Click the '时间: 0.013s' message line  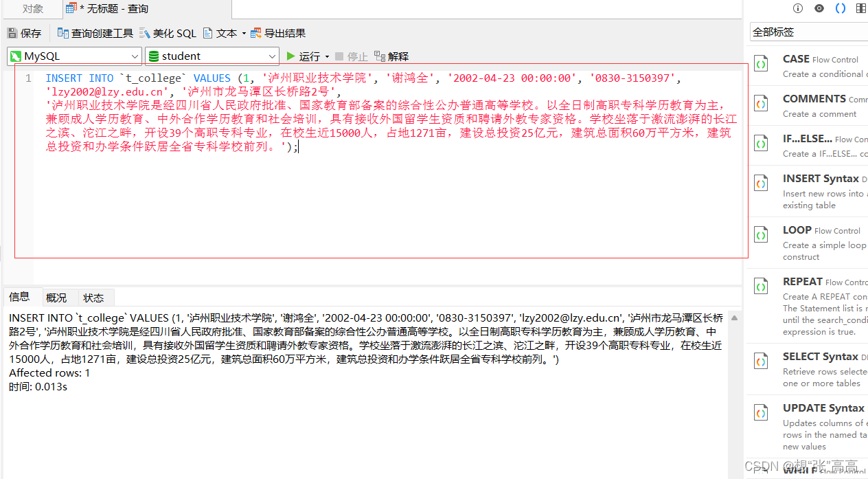pyautogui.click(x=38, y=387)
